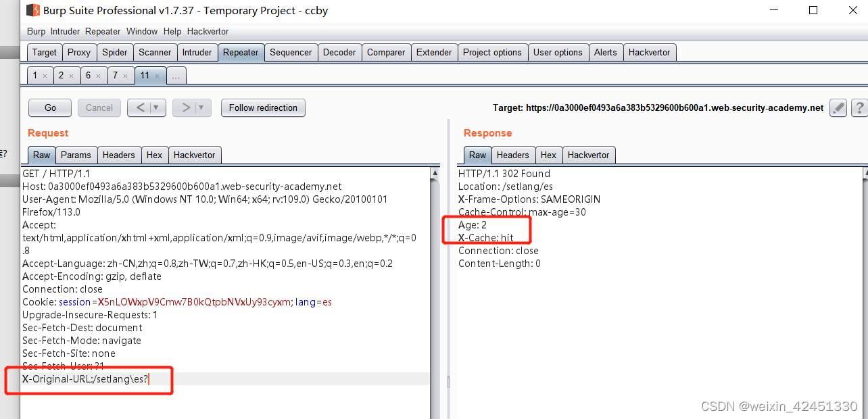This screenshot has width=868, height=419.
Task: Open the Intruder menu
Action: 64,31
